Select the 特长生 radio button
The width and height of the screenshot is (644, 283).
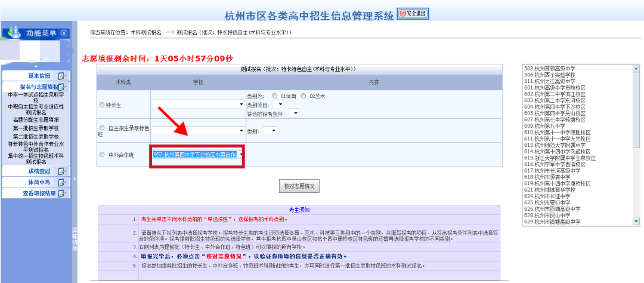coord(101,104)
